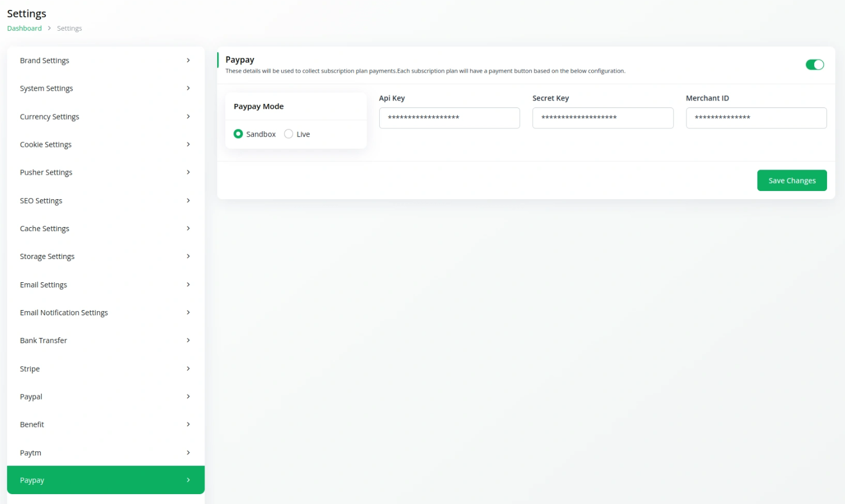Go to Dashboard breadcrumb link
Viewport: 845px width, 504px height.
click(x=24, y=28)
